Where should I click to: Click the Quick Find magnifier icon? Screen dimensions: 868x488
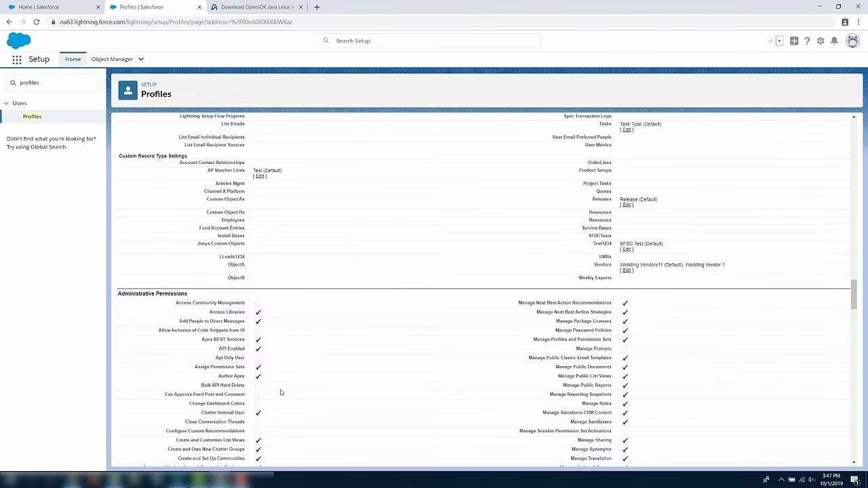click(x=12, y=83)
